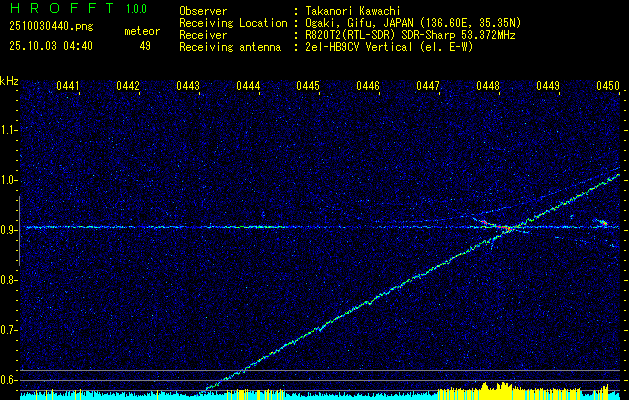The width and height of the screenshot is (629, 400).
Task: Click the 0441 time marker
Action: pyautogui.click(x=67, y=86)
